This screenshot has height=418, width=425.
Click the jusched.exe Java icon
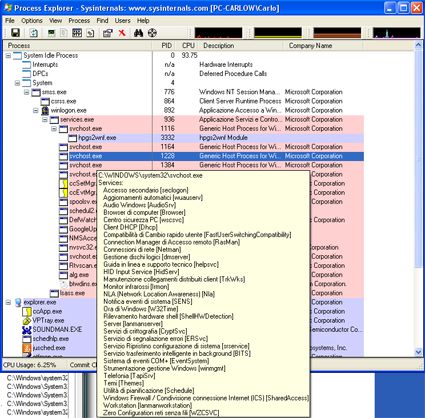click(27, 348)
